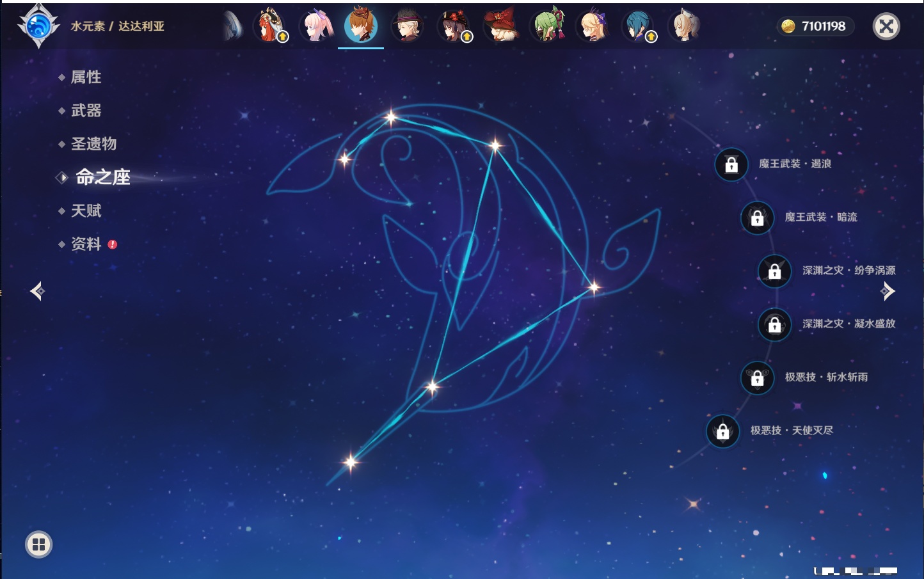Click the upgrade arrow badge on Hu Tao's avatar

(x=467, y=37)
